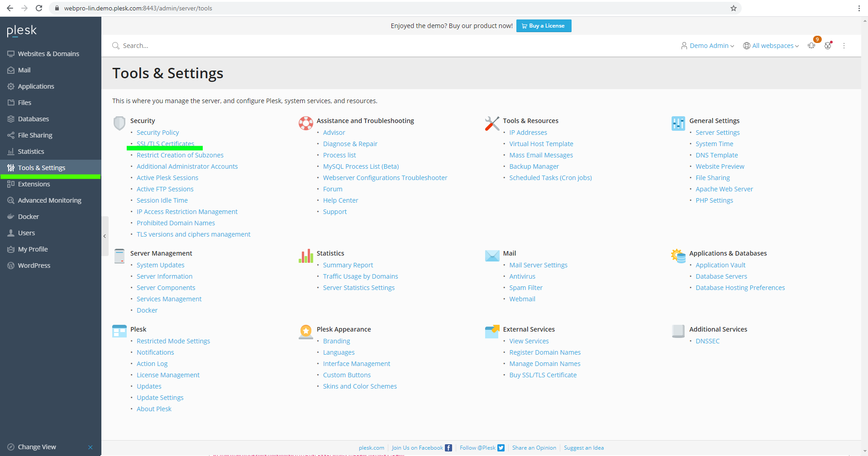Viewport: 868px width, 456px height.
Task: Open the About Plesk link
Action: coord(154,409)
